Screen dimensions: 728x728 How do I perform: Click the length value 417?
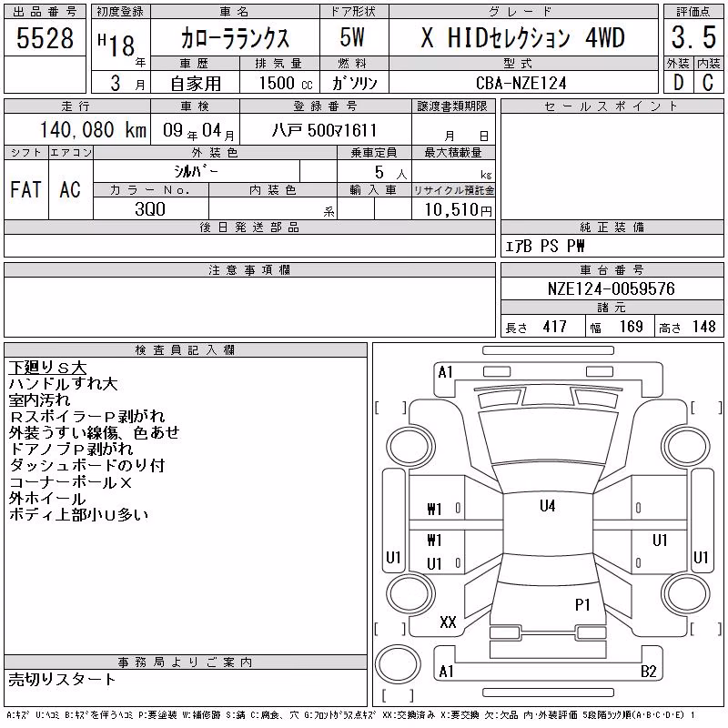pyautogui.click(x=555, y=327)
